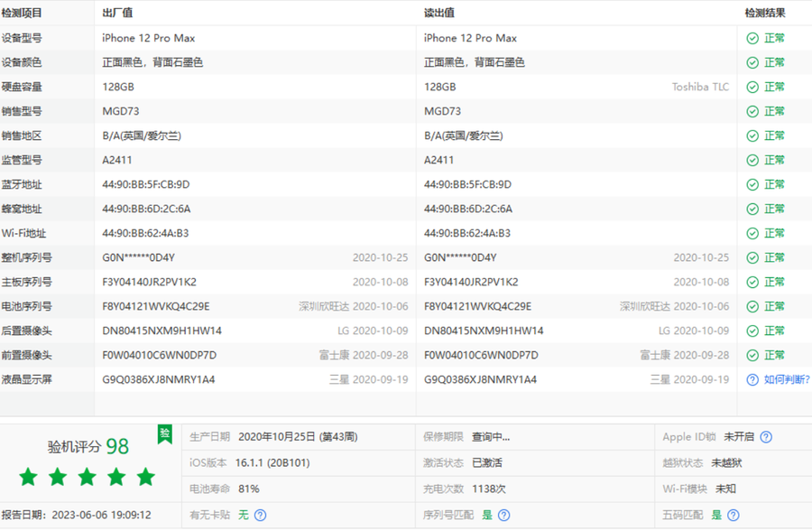Viewport: 812px width, 531px height.
Task: Select the 验机评分 98 score
Action: pos(88,446)
